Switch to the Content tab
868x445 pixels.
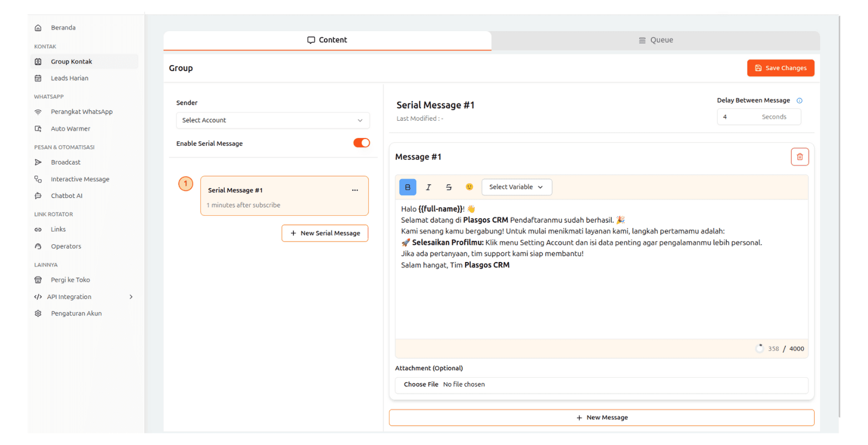(x=327, y=40)
